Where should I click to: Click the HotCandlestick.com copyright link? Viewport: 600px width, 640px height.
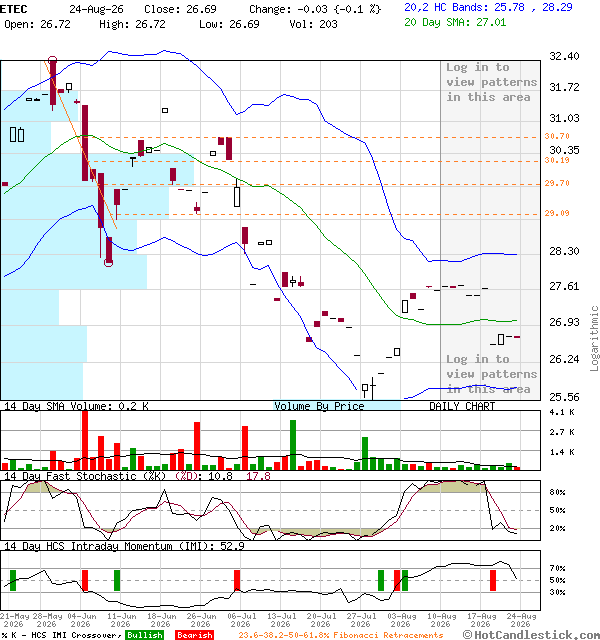point(531,634)
